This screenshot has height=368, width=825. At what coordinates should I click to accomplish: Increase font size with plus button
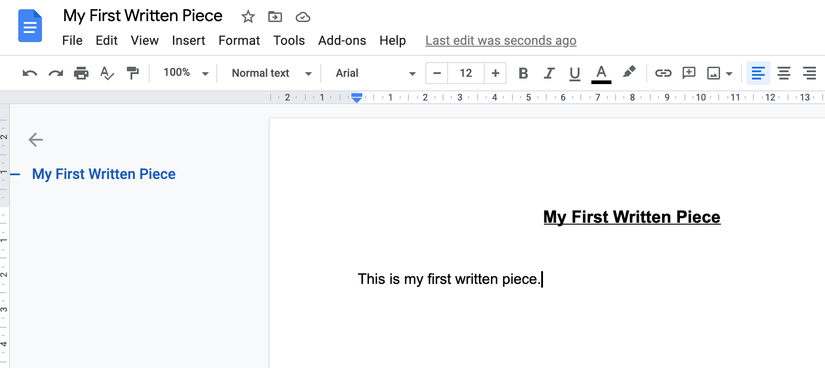pos(495,73)
